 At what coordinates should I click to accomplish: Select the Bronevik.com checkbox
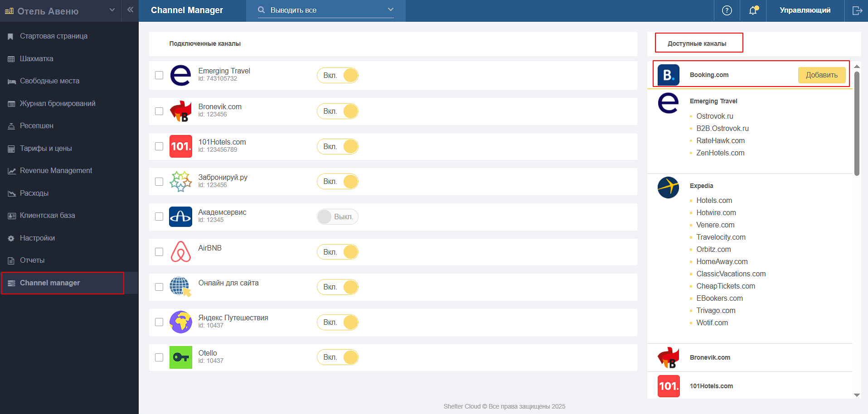click(x=159, y=111)
